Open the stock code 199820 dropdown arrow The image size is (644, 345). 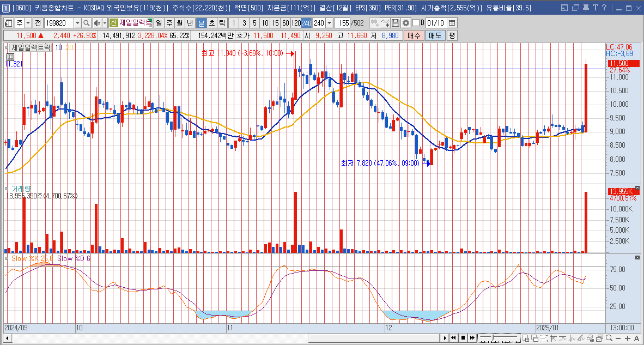[77, 23]
